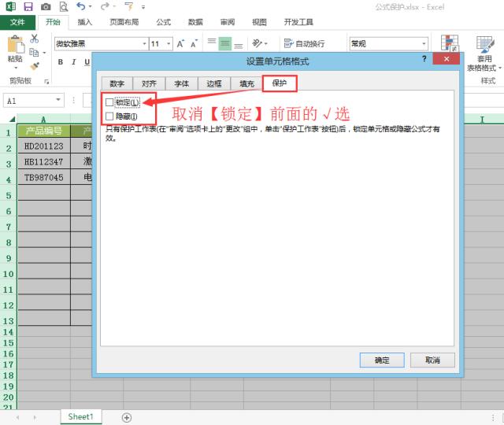The image size is (504, 425).
Task: Click the Name Box showing A1
Action: (x=33, y=101)
